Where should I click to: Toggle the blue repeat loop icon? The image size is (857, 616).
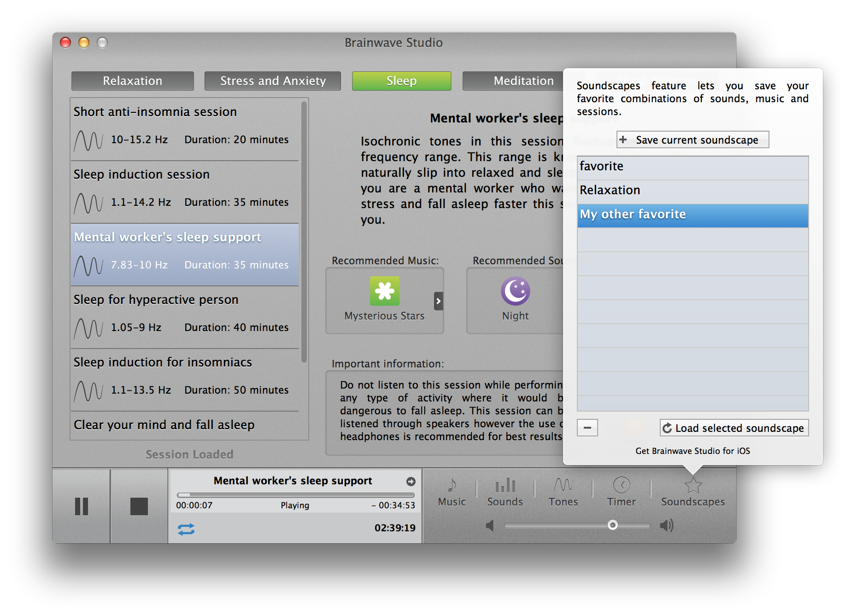[x=186, y=529]
